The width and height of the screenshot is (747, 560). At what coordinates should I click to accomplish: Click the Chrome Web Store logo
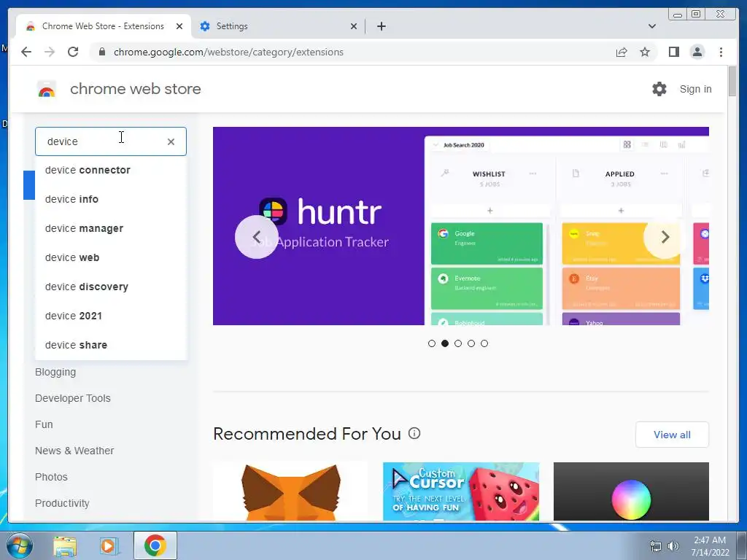pyautogui.click(x=46, y=89)
